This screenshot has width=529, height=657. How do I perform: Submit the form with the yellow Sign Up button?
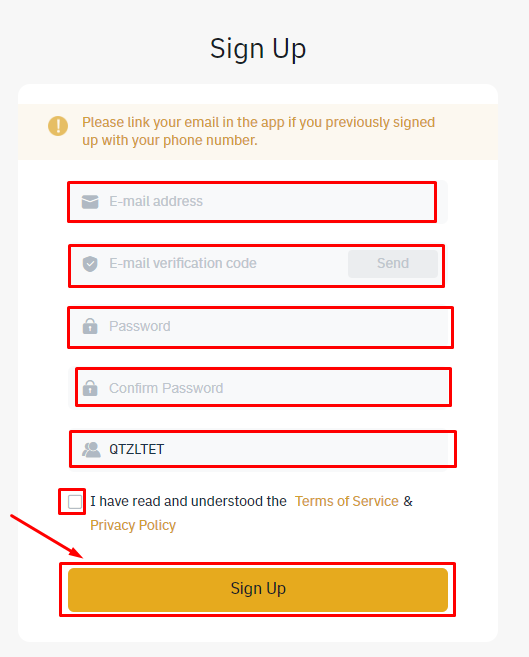(258, 590)
